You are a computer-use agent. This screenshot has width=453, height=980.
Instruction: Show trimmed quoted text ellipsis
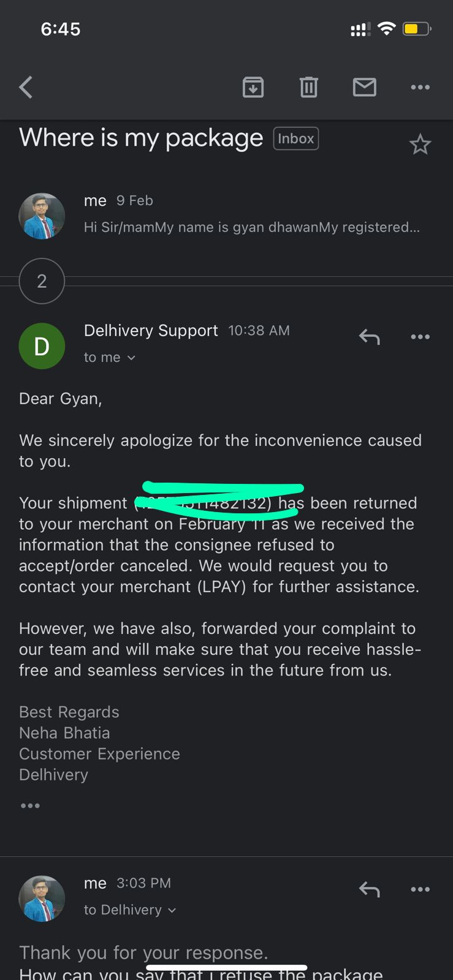click(x=30, y=806)
